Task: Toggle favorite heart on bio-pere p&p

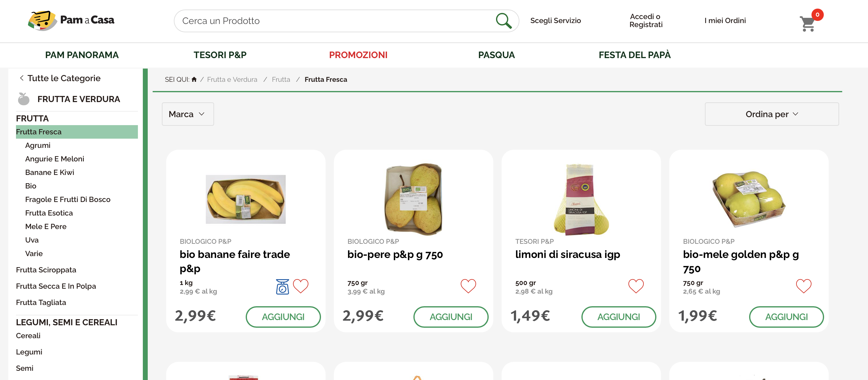Action: pos(468,286)
